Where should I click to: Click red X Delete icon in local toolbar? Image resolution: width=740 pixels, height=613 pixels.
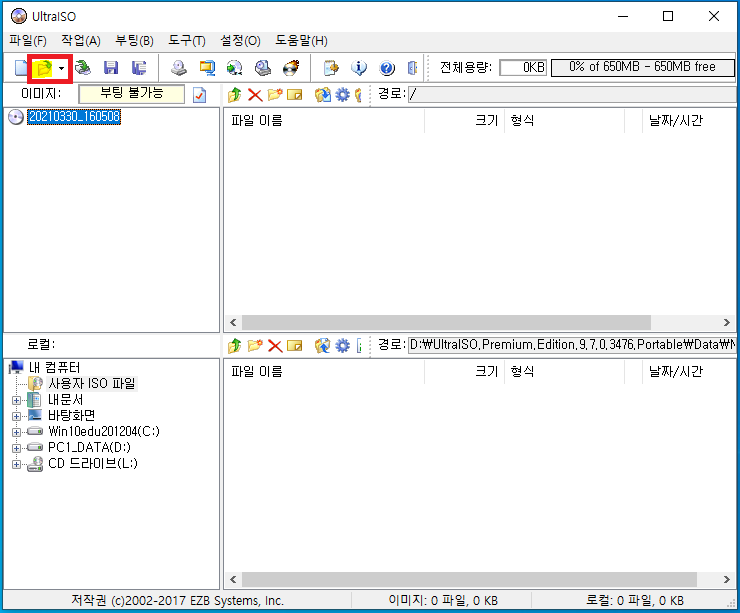tap(275, 346)
